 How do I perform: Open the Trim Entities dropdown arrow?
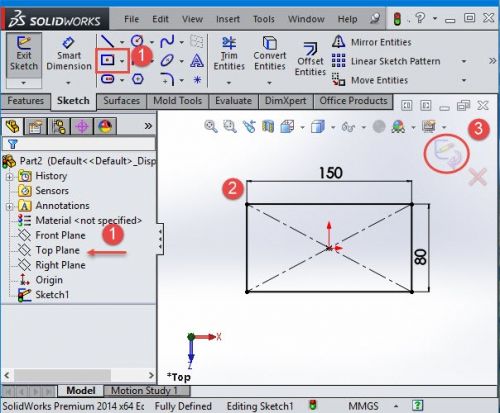click(229, 83)
